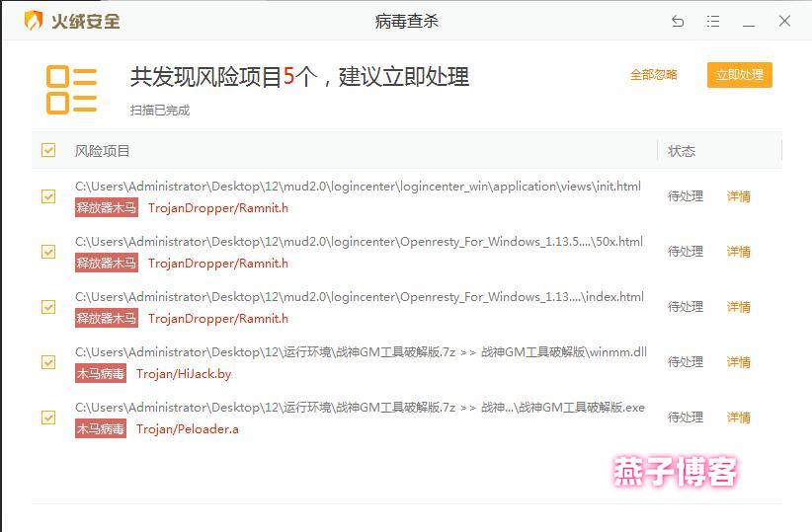The height and width of the screenshot is (532, 812).
Task: Click the 状态 column header
Action: [x=682, y=151]
